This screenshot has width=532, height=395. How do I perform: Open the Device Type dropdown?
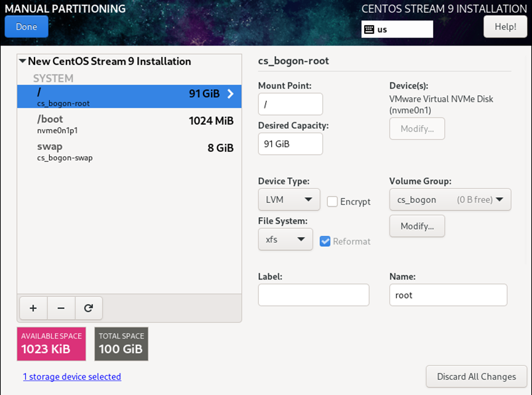(x=289, y=200)
